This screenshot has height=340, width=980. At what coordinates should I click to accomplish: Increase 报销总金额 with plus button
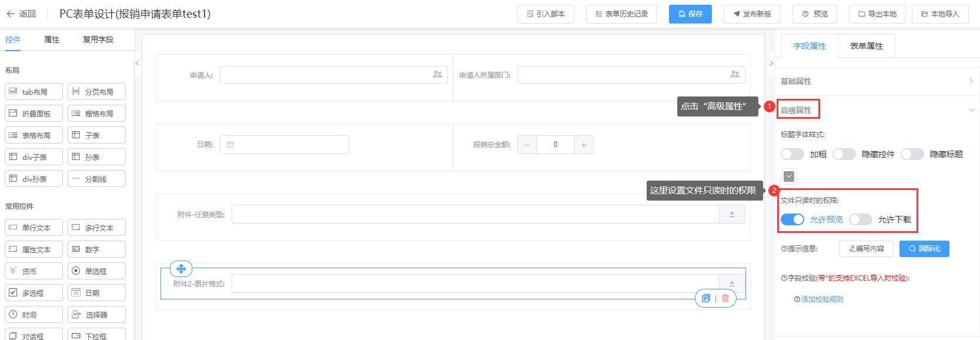[584, 145]
